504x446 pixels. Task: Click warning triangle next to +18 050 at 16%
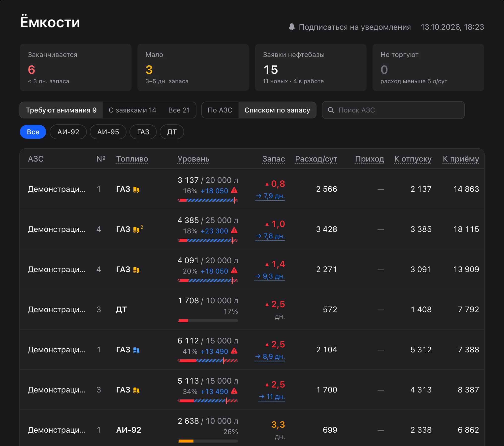234,190
